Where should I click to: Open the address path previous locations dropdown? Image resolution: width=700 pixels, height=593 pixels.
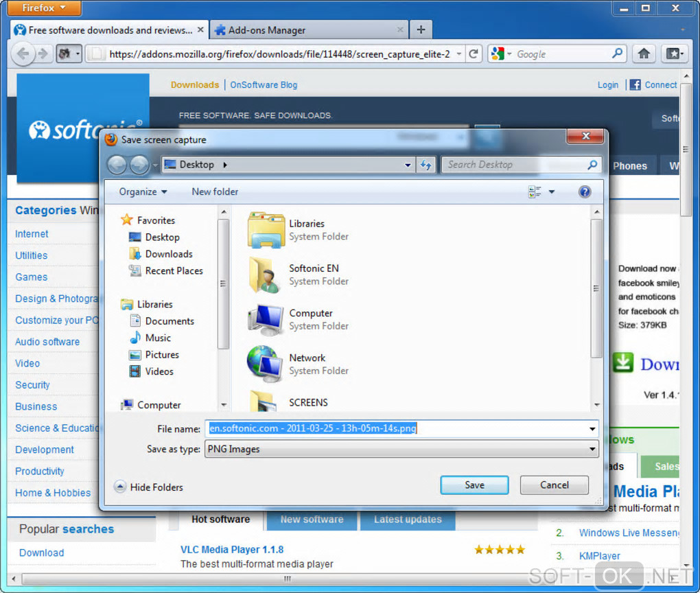408,165
